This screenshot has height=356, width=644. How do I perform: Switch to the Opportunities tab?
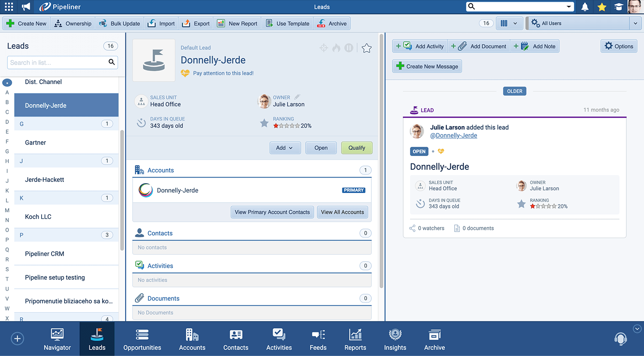click(x=142, y=339)
